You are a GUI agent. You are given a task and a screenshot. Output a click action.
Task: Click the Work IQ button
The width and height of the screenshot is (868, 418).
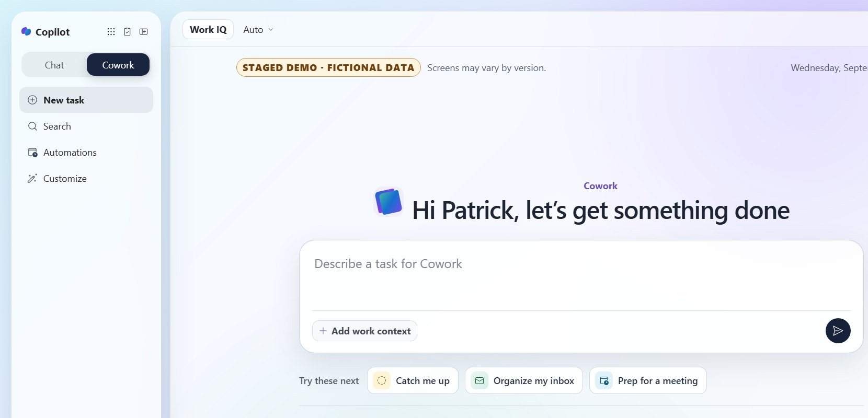click(208, 30)
